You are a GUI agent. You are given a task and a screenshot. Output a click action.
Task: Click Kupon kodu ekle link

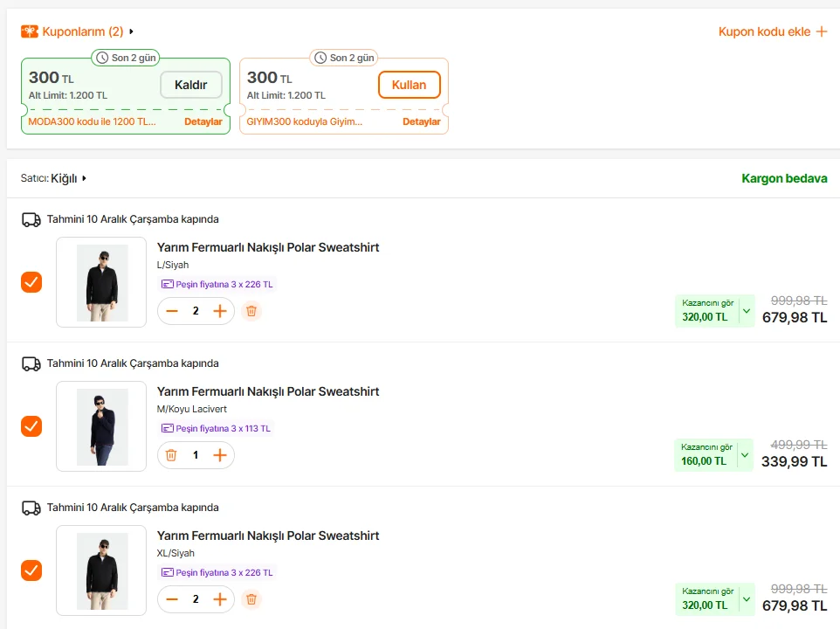772,31
